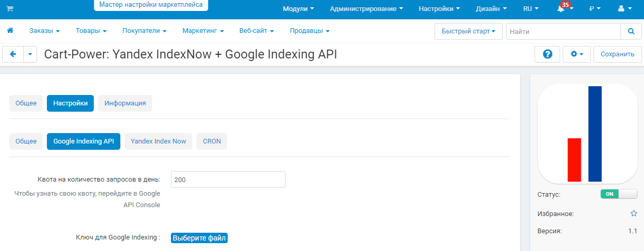Toggle the add-on status ON switch
The image size is (644, 251).
pos(619,194)
